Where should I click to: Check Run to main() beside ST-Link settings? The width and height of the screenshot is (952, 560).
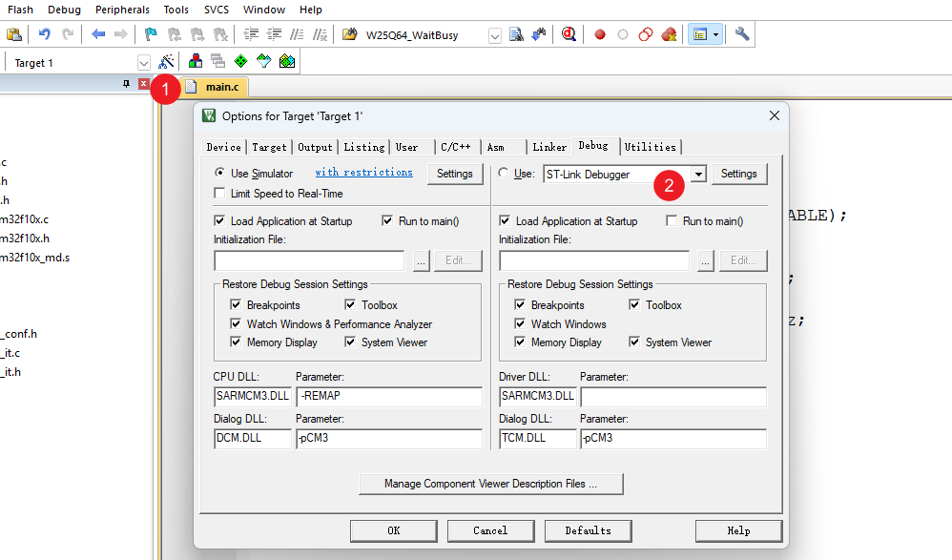(673, 221)
